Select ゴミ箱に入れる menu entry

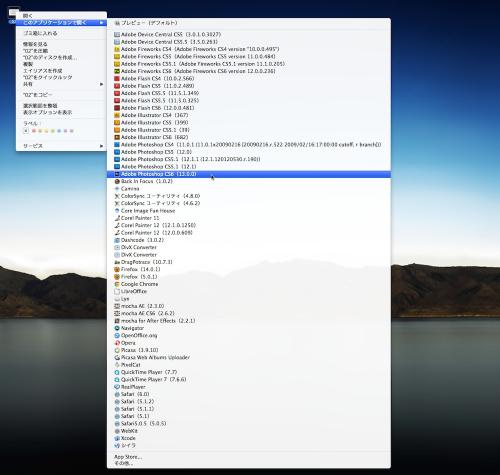click(61, 33)
